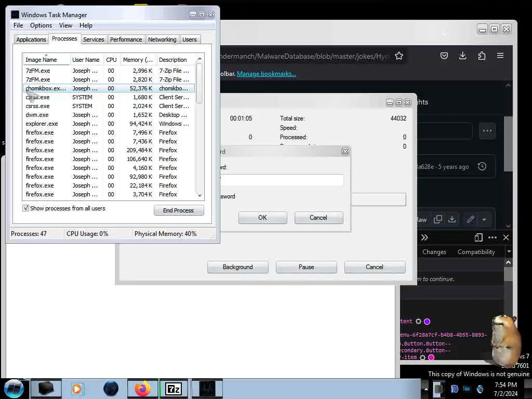Select the chomikbox.exe process row
The image size is (532, 399).
(x=109, y=88)
